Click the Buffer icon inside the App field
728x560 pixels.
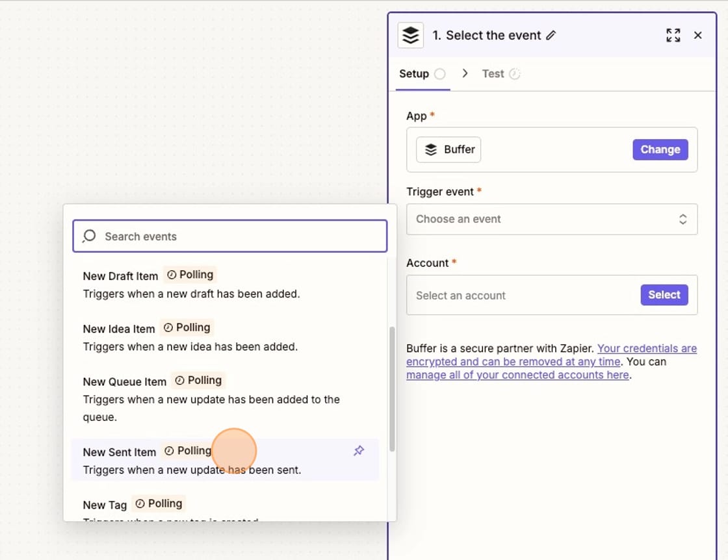tap(431, 149)
